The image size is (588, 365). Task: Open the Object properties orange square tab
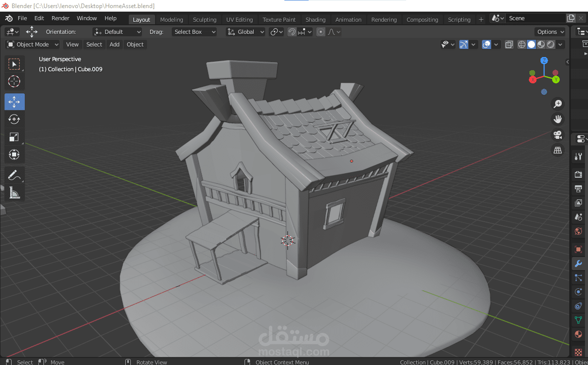click(x=578, y=249)
